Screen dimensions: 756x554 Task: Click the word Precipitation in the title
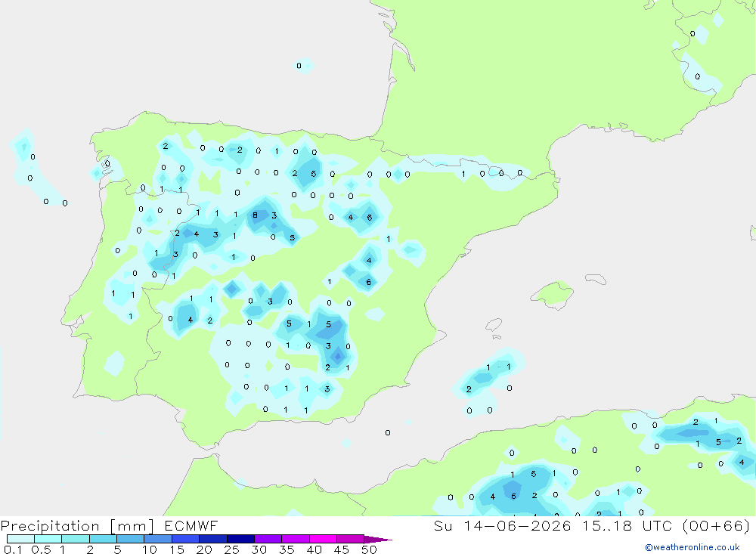[x=50, y=526]
